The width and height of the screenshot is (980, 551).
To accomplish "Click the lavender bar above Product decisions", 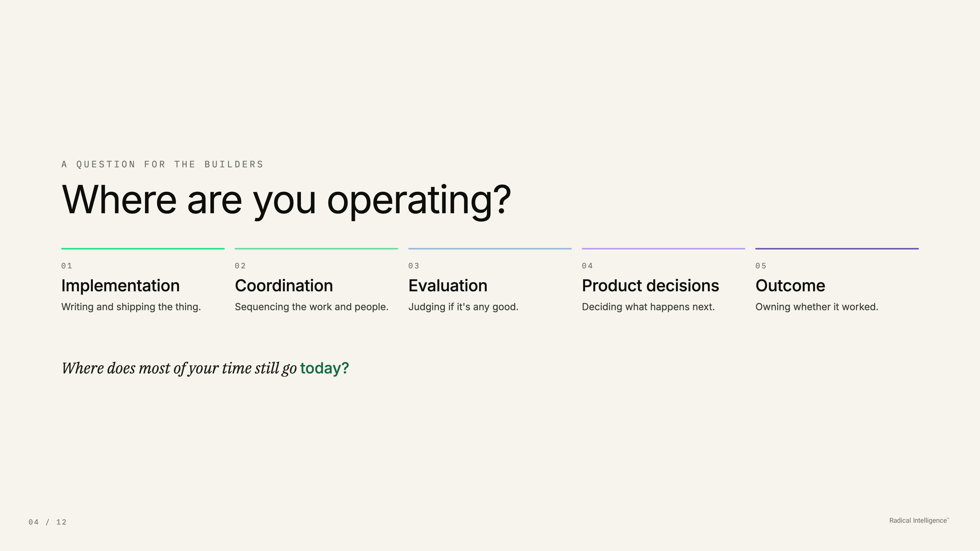I will pyautogui.click(x=663, y=249).
